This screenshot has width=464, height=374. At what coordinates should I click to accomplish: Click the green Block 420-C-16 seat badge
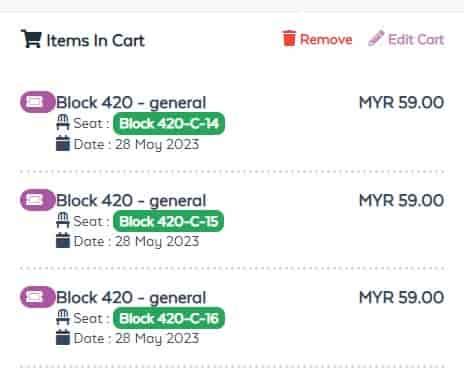[169, 318]
